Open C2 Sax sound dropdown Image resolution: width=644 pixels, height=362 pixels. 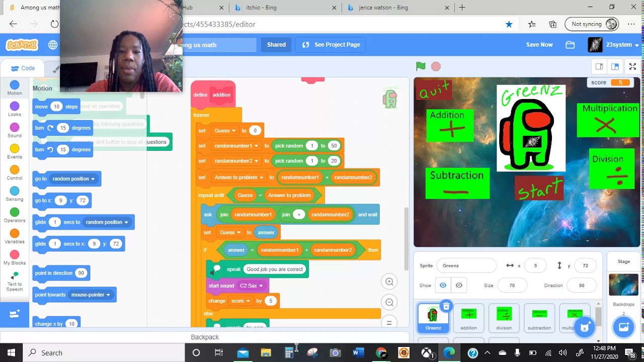pyautogui.click(x=251, y=286)
